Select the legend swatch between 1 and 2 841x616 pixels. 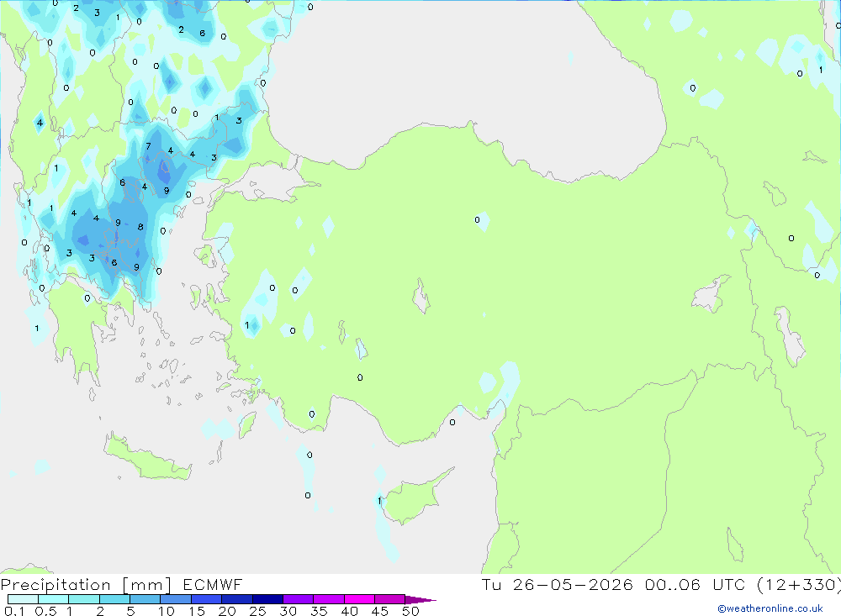pos(84,599)
